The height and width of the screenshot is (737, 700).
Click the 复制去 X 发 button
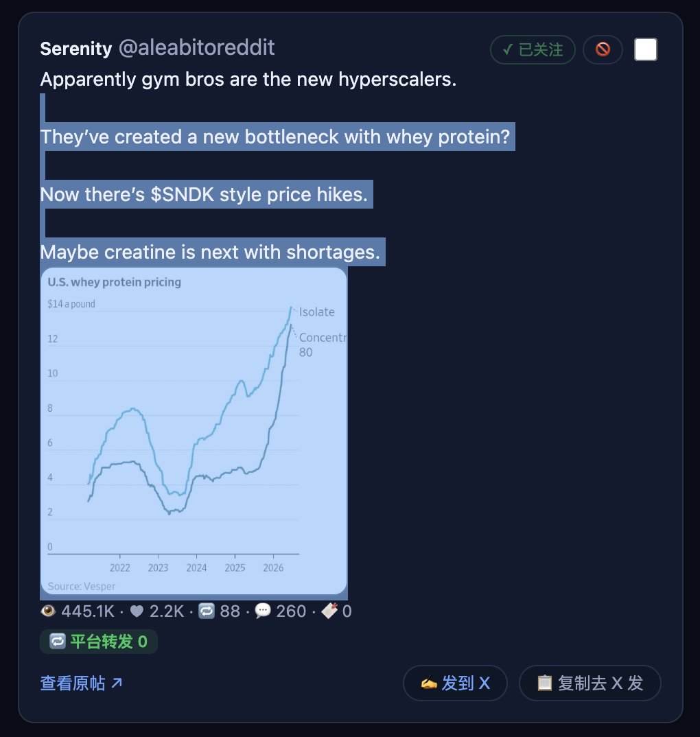[590, 683]
